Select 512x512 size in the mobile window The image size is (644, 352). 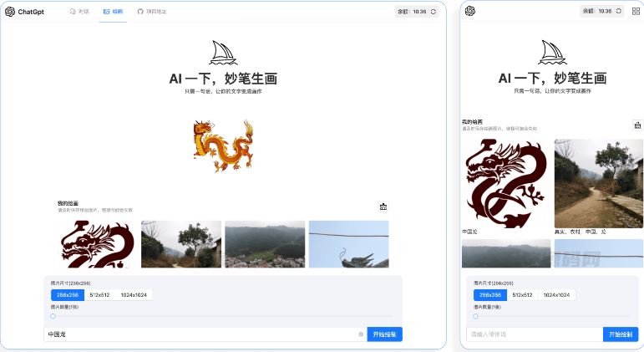(522, 295)
